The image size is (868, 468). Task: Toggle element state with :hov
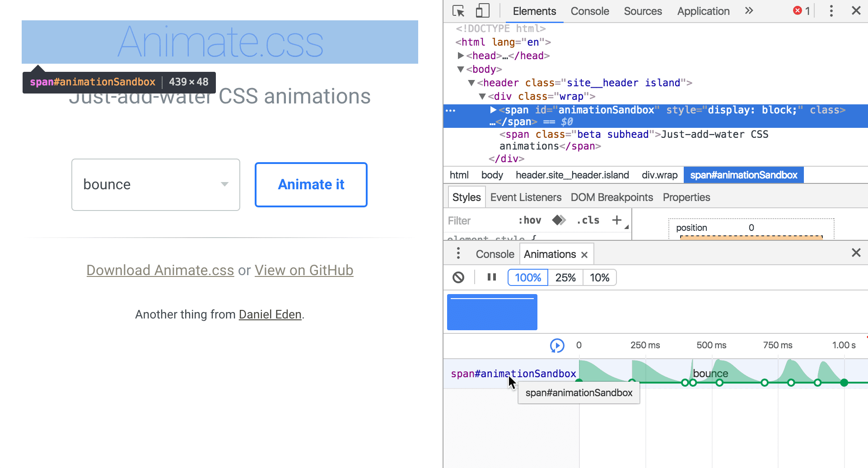point(529,220)
